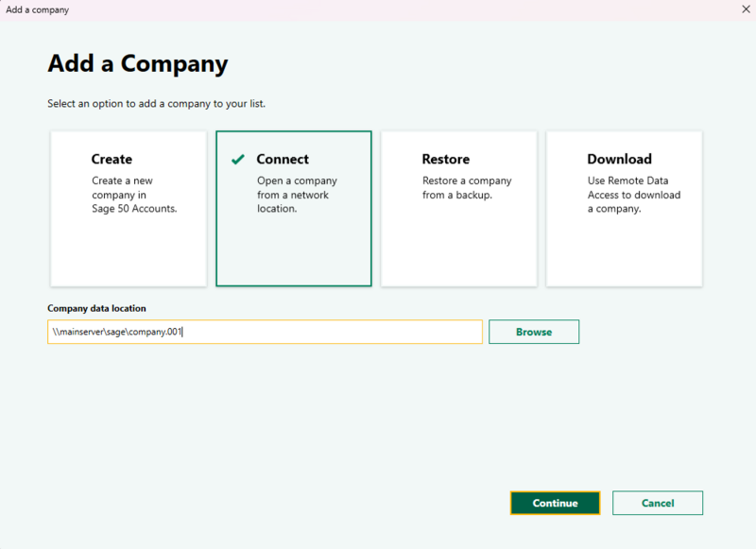Click the "Company data location" label
Viewport: 756px width, 549px height.
click(96, 308)
